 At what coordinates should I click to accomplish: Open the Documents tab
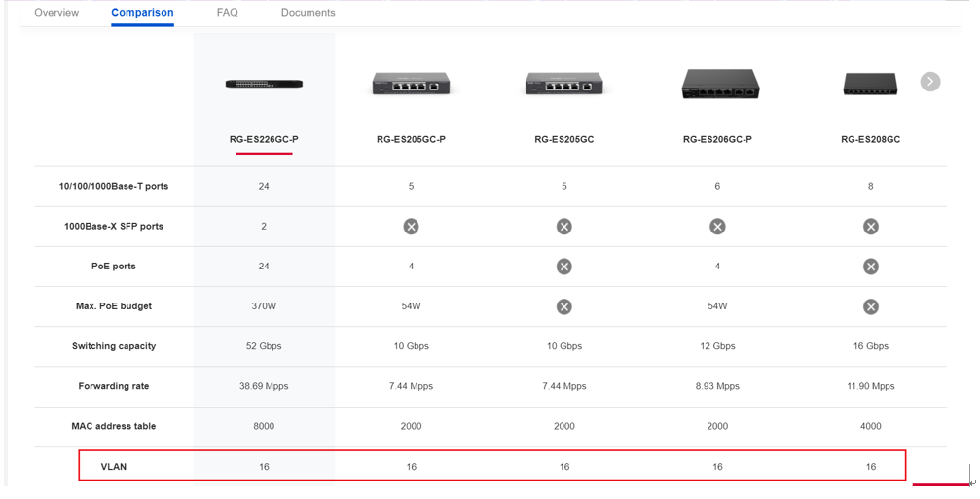[x=309, y=13]
